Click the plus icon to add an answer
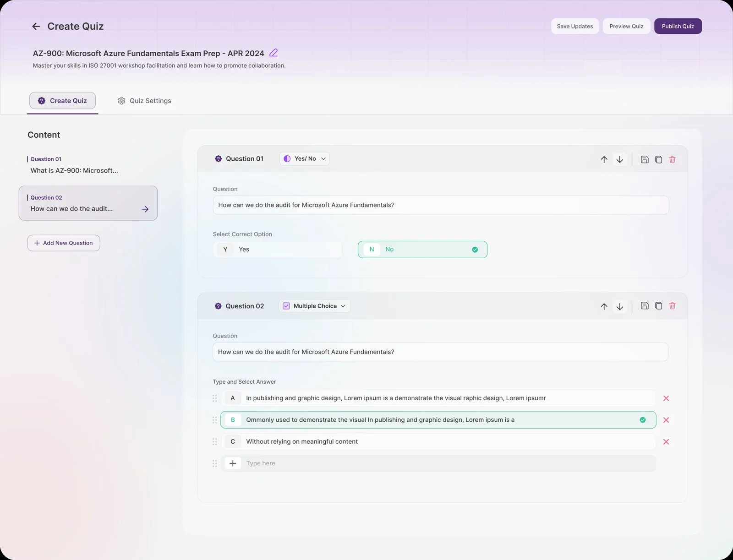The height and width of the screenshot is (560, 733). pos(233,463)
